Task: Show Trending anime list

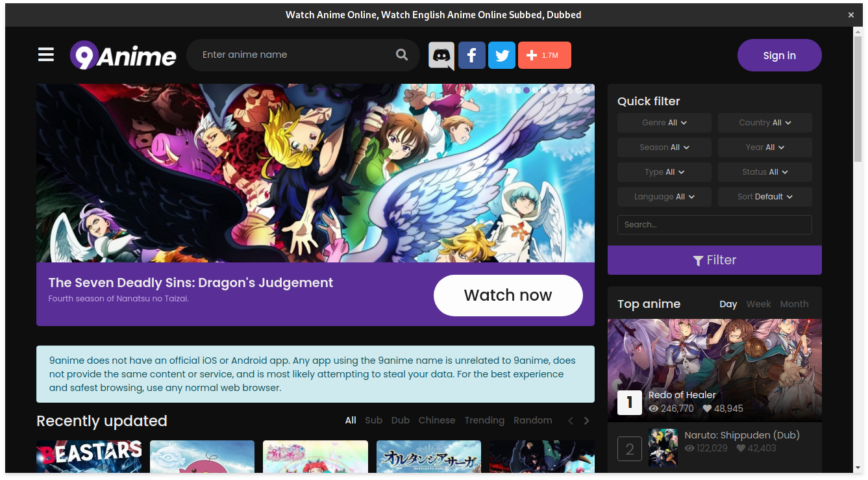Action: tap(484, 420)
